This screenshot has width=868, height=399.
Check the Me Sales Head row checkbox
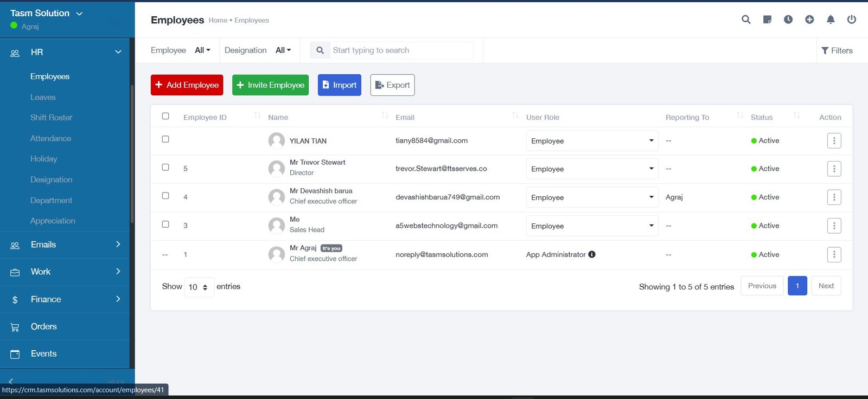(x=165, y=224)
